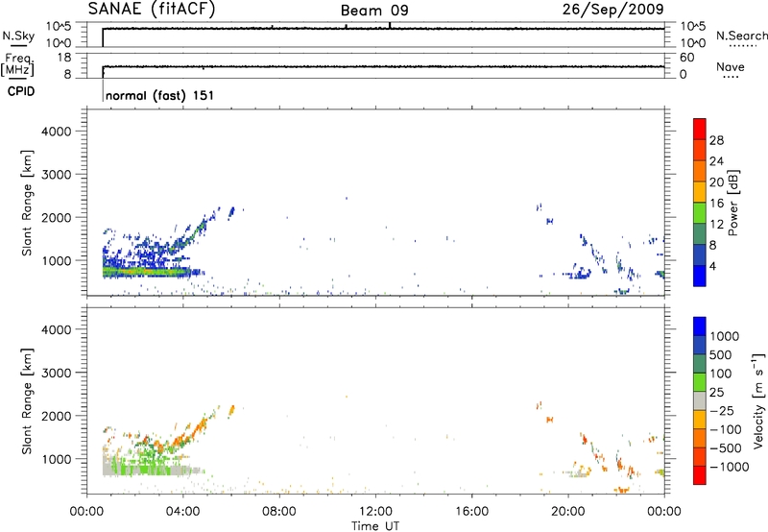
Task: Select the N.Sky axis label
Action: point(18,36)
